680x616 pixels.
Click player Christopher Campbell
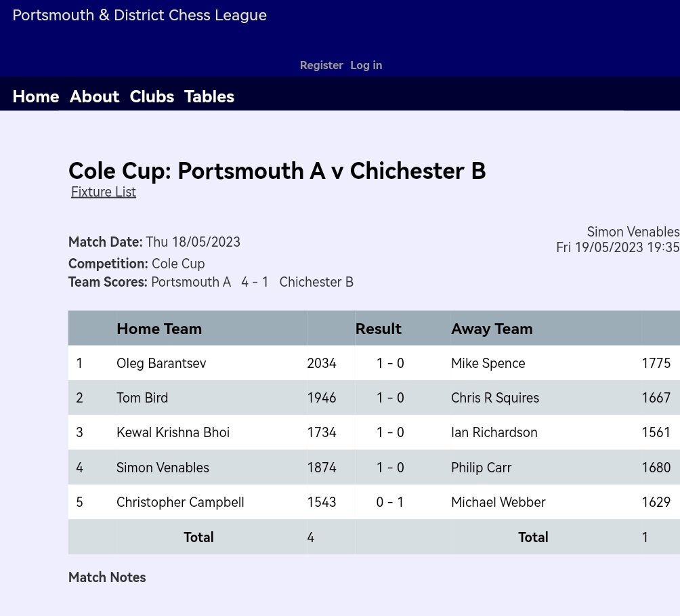pyautogui.click(x=180, y=502)
